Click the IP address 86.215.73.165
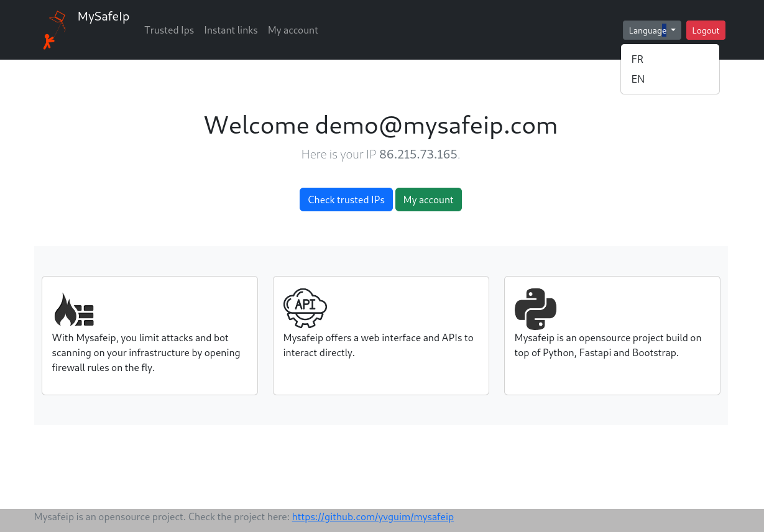The image size is (764, 532). (418, 154)
